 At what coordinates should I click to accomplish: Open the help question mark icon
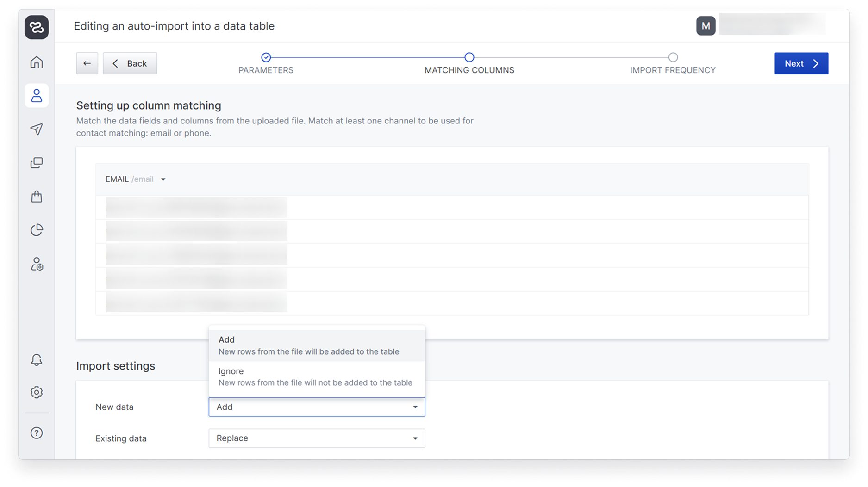tap(37, 433)
